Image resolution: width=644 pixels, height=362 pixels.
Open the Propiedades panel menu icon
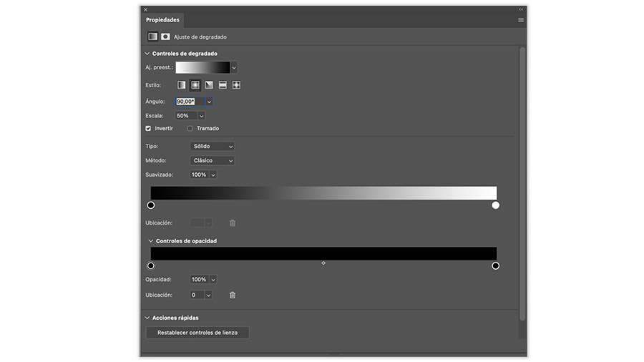click(x=521, y=20)
